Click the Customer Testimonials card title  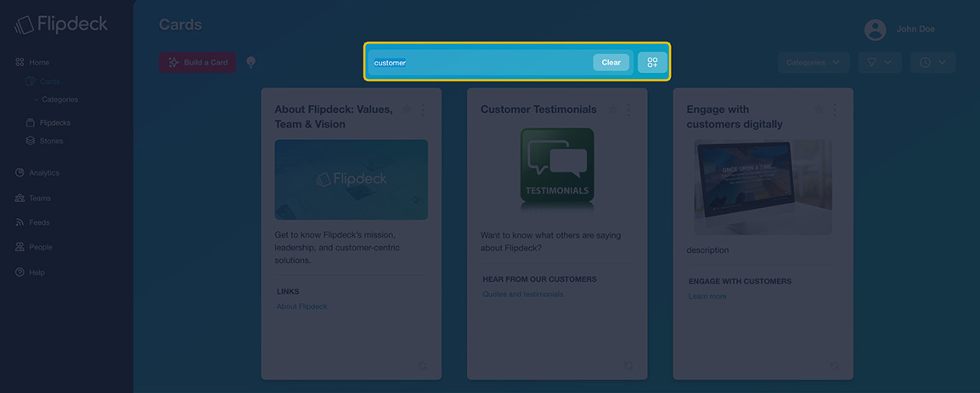538,109
